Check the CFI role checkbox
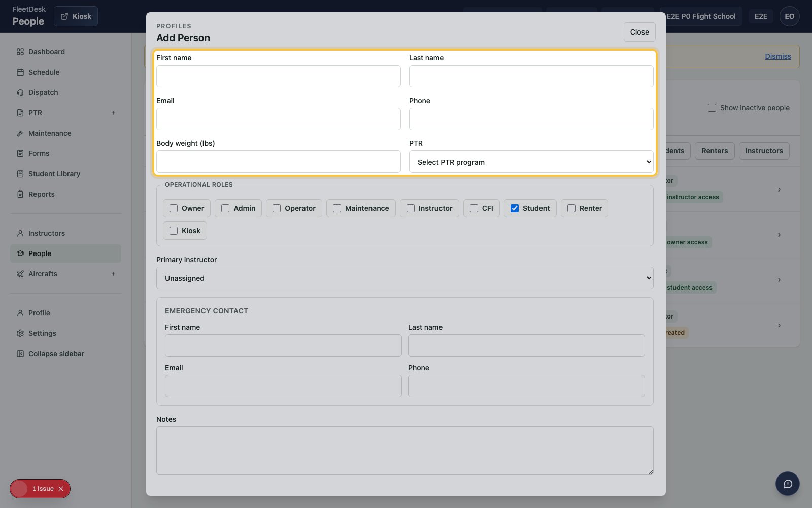812x508 pixels. tap(474, 208)
